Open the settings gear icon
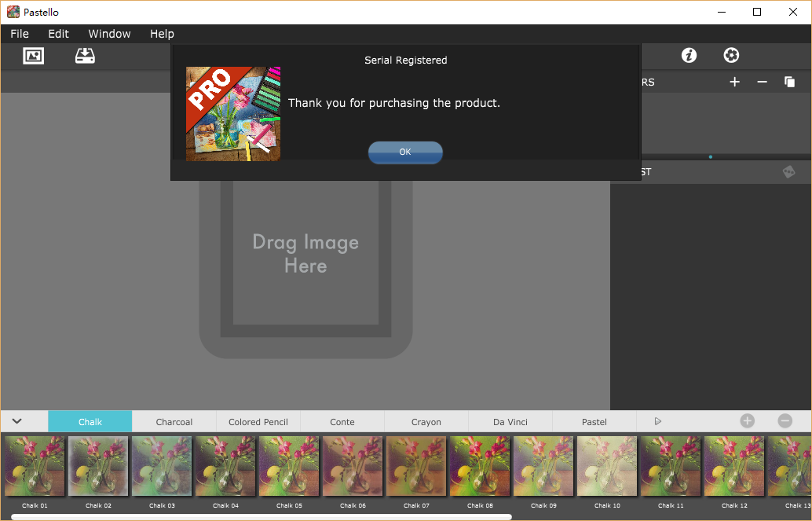This screenshot has width=812, height=521. (x=731, y=55)
